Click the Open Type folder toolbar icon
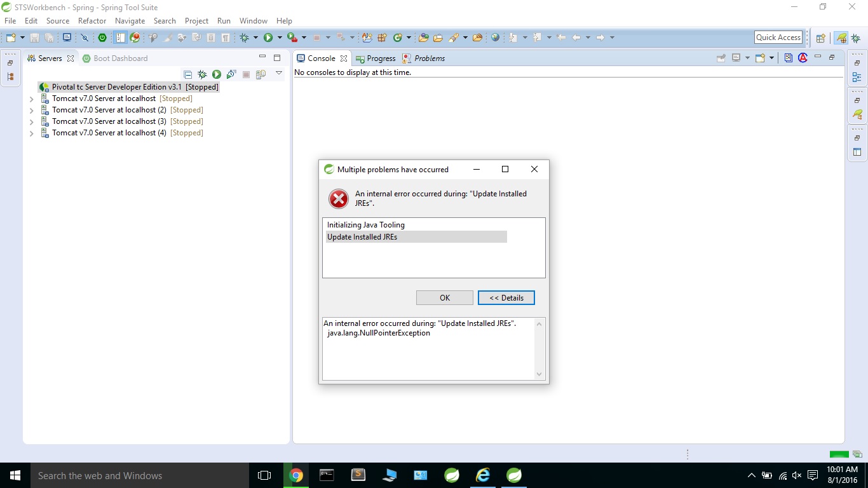 (423, 37)
